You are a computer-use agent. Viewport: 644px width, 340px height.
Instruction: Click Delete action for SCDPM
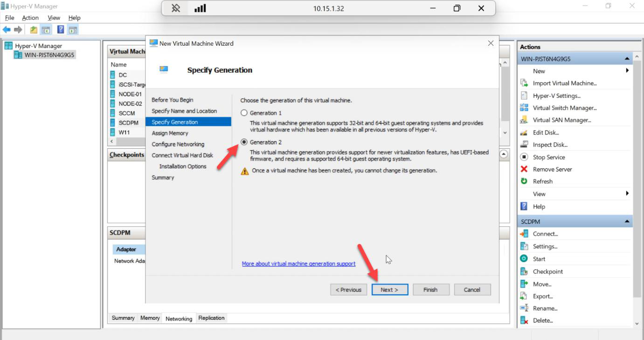point(543,320)
